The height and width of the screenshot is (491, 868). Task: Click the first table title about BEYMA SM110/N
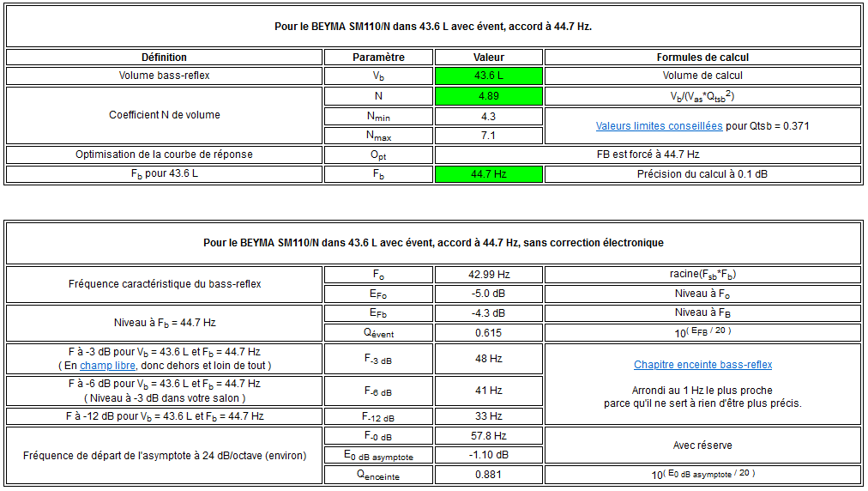tap(433, 27)
